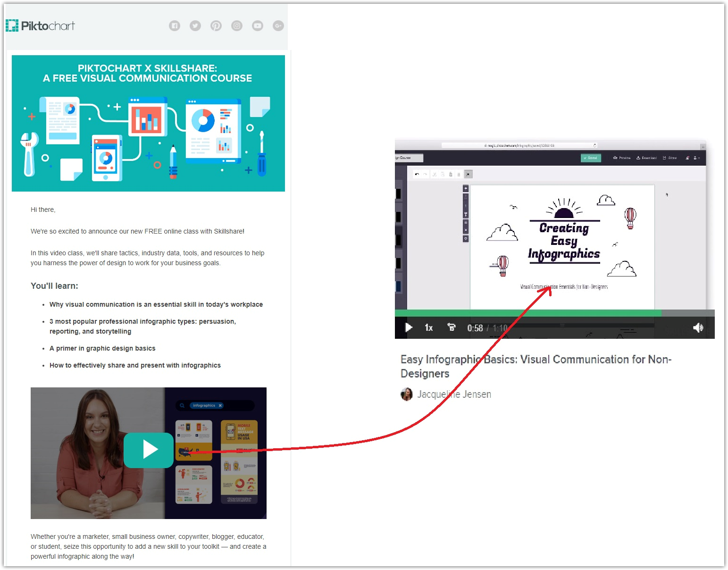Image resolution: width=728 pixels, height=570 pixels.
Task: Click the 'Why visual communication is an essential skill' bullet
Action: coord(156,304)
